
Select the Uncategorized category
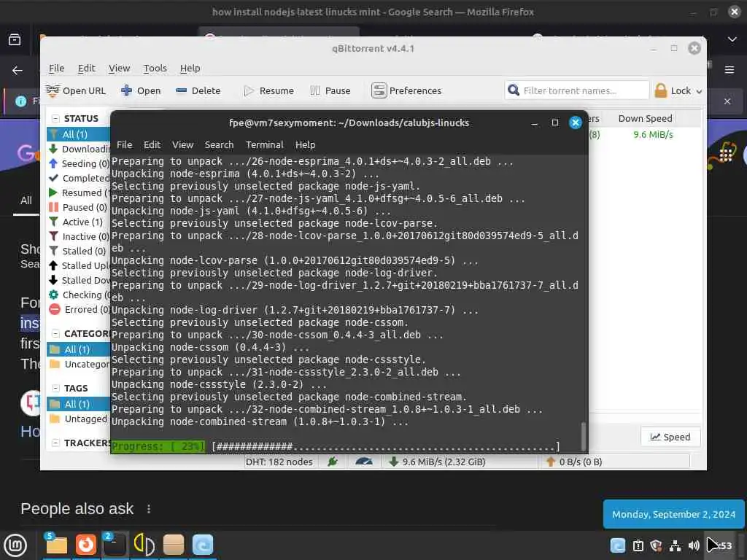(79, 365)
